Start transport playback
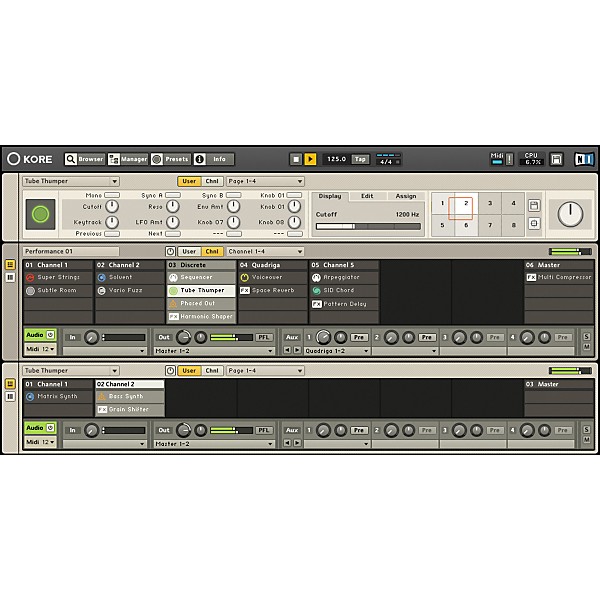600x600 pixels. pos(310,159)
